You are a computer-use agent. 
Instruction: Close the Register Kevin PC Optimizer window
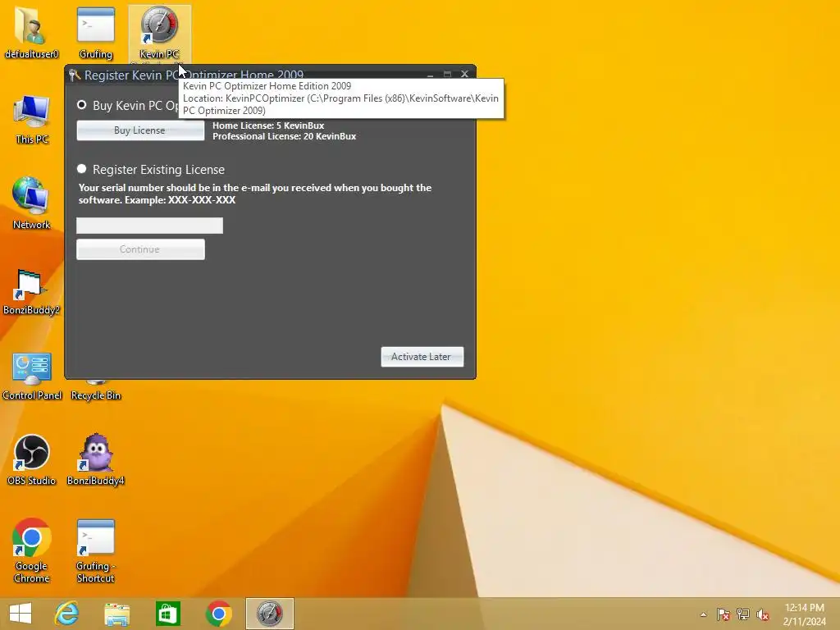464,74
